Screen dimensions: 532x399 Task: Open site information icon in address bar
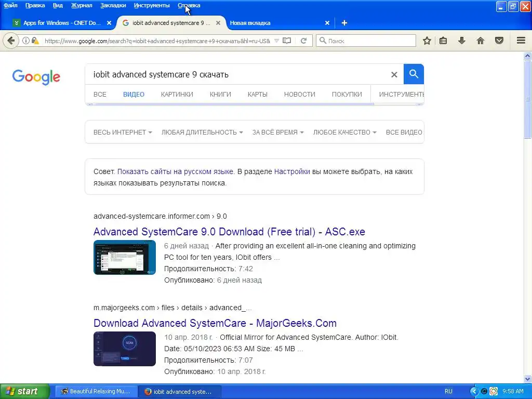pyautogui.click(x=26, y=41)
